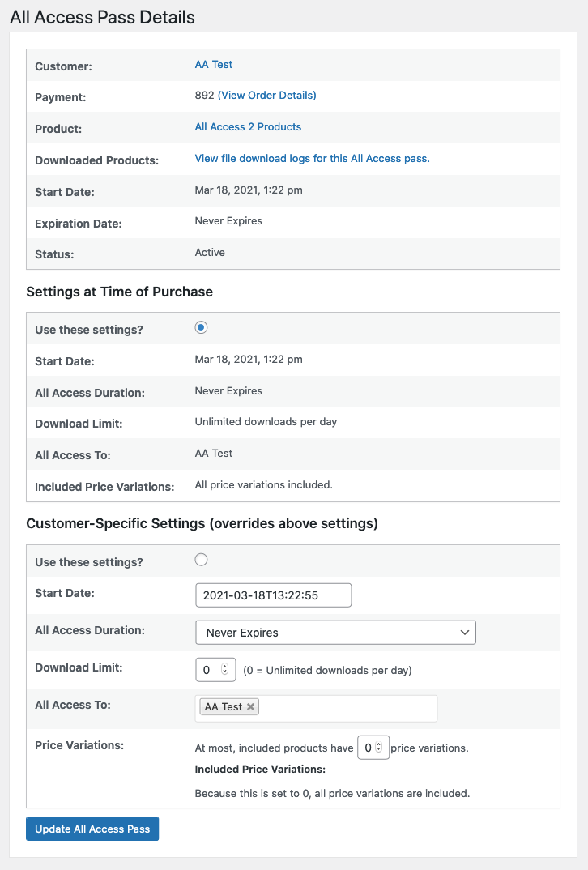Open the All Access Duration dropdown
588x870 pixels.
(x=334, y=633)
